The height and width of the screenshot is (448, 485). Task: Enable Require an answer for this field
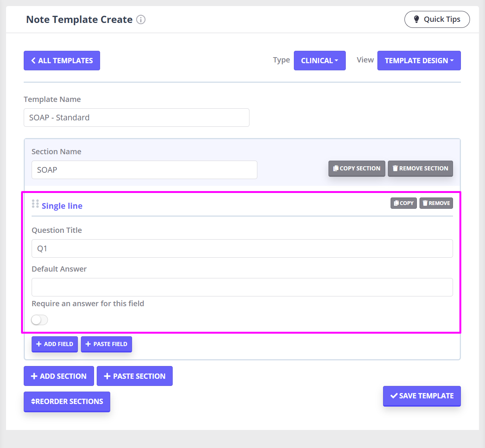(x=39, y=320)
